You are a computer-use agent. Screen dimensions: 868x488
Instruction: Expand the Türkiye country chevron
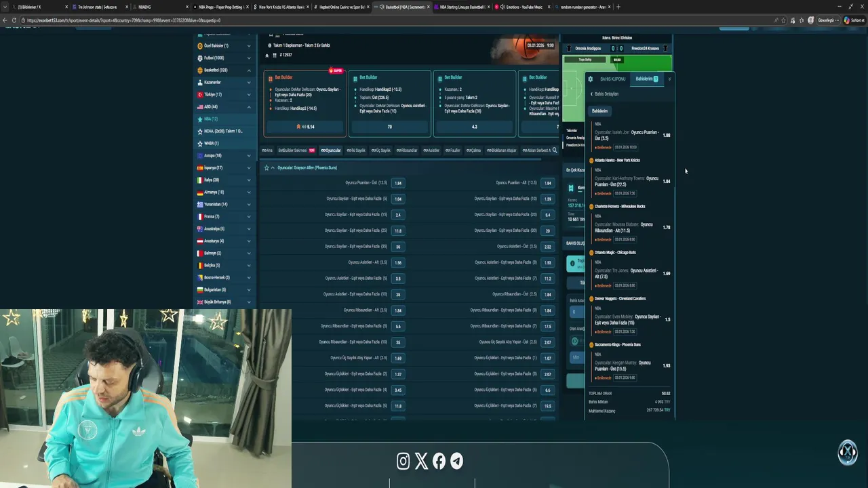coord(249,95)
